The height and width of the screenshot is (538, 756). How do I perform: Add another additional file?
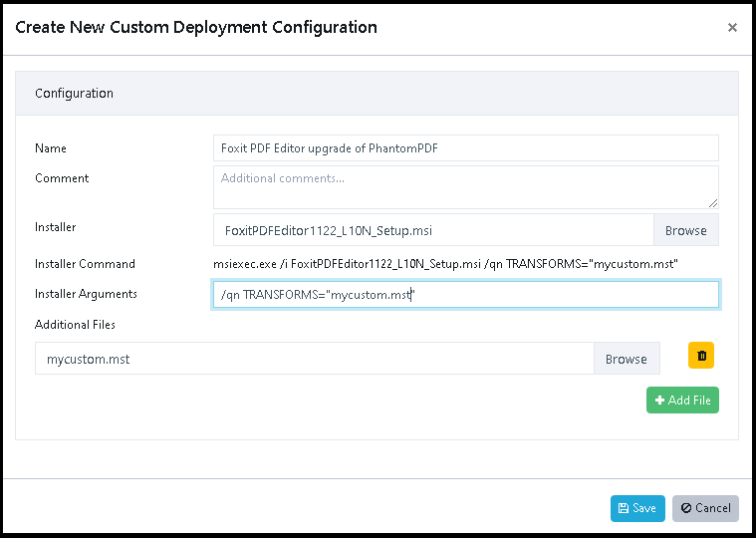[682, 400]
